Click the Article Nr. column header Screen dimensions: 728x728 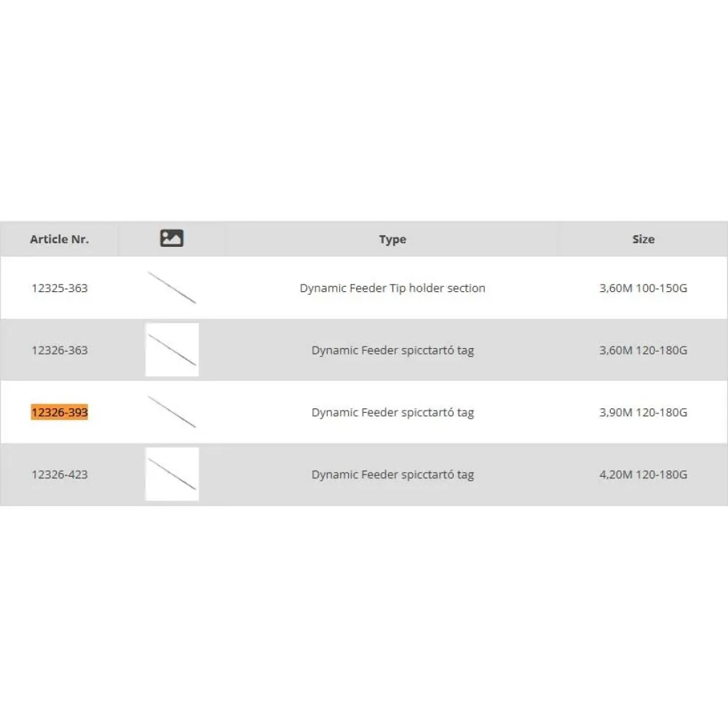tap(60, 239)
